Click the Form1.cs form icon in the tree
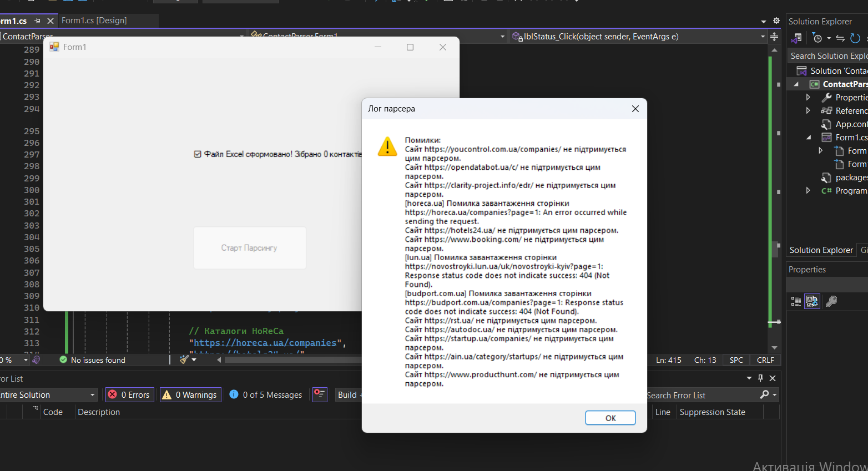The height and width of the screenshot is (471, 868). click(826, 138)
